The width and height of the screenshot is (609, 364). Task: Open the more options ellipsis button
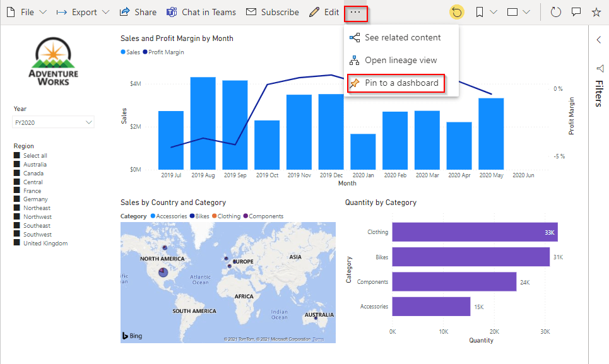(356, 12)
